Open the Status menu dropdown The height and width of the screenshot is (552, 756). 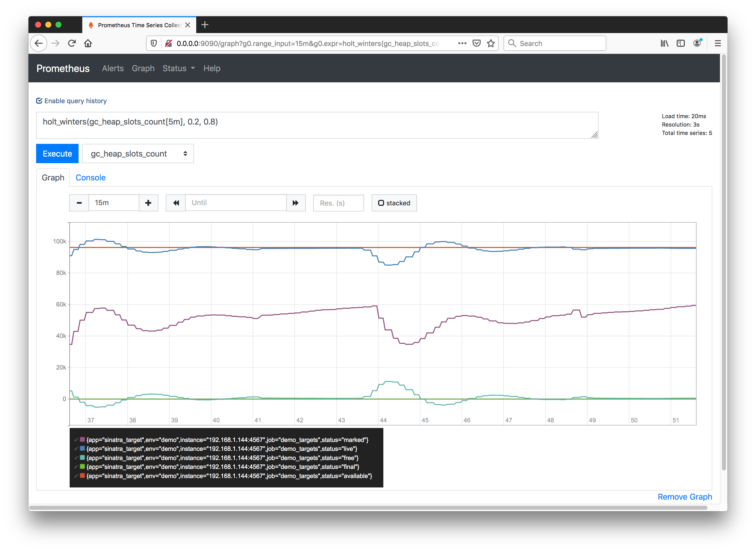177,68
